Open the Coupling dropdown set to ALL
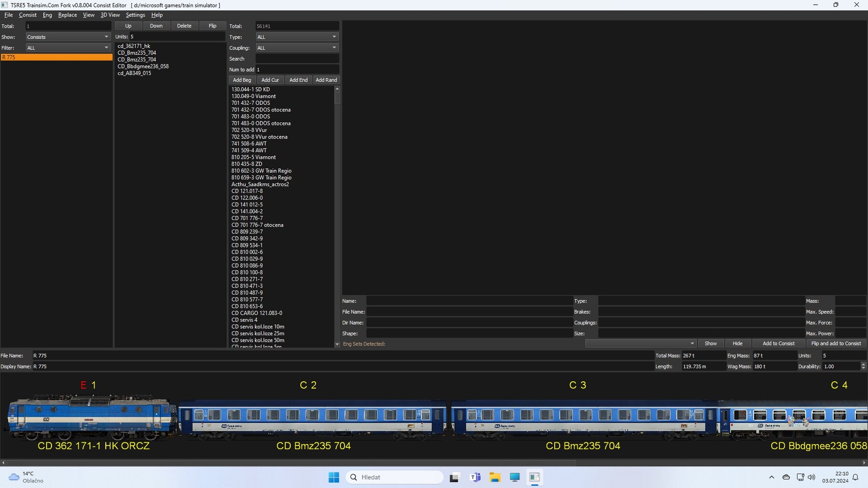Viewport: 868px width, 488px height. pyautogui.click(x=297, y=48)
